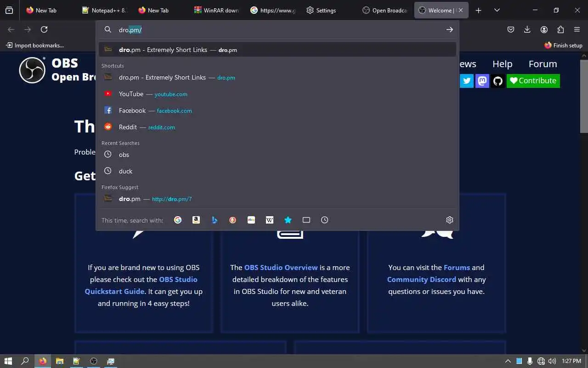Open File Explorer from taskbar

click(59, 361)
